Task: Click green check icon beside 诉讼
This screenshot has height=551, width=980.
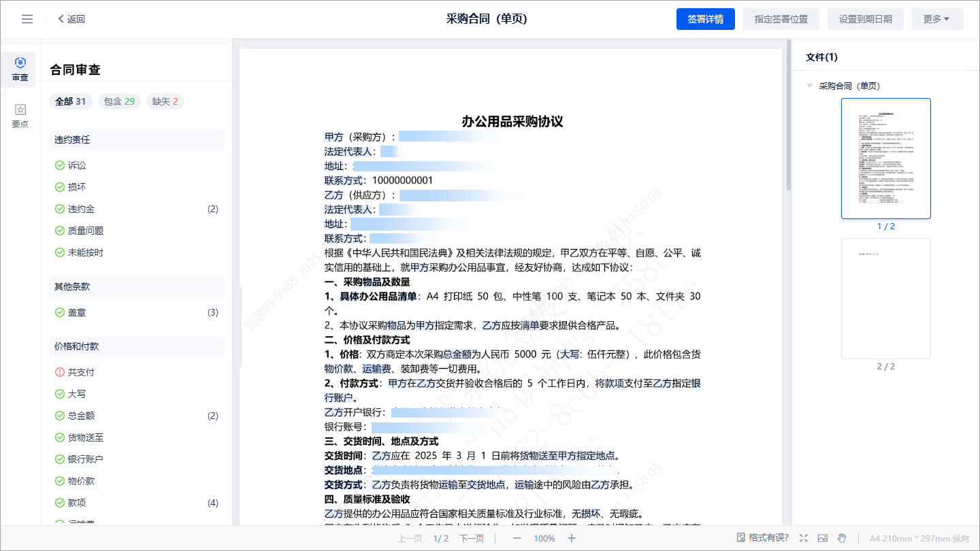Action: [x=59, y=165]
